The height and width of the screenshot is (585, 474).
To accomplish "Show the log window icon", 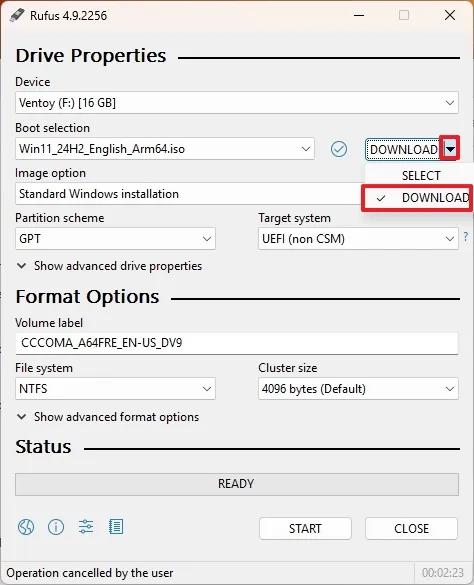I will pyautogui.click(x=116, y=527).
